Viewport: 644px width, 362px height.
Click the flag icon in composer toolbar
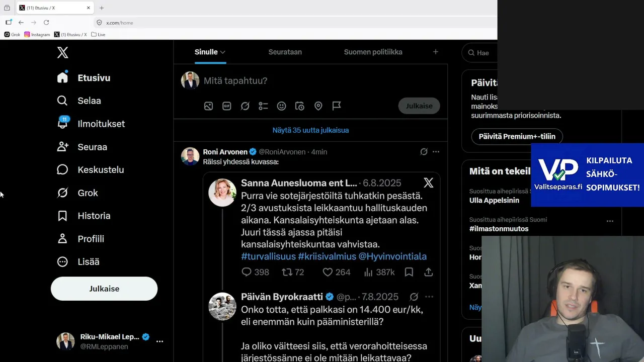[337, 106]
